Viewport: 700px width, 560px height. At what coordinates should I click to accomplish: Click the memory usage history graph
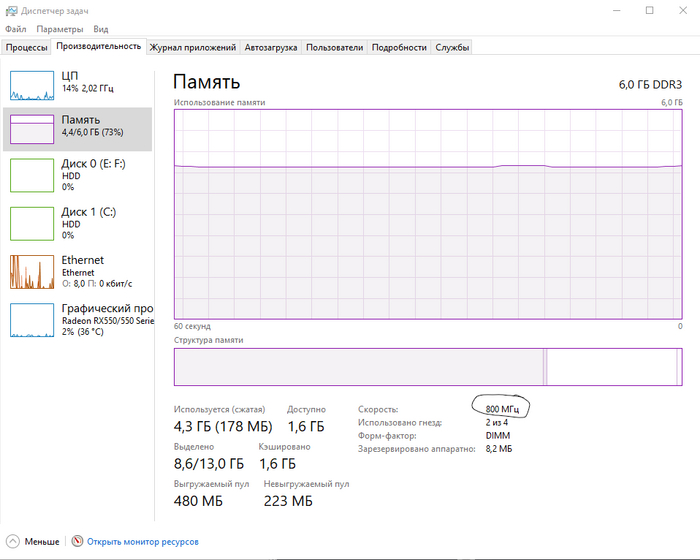click(x=428, y=214)
